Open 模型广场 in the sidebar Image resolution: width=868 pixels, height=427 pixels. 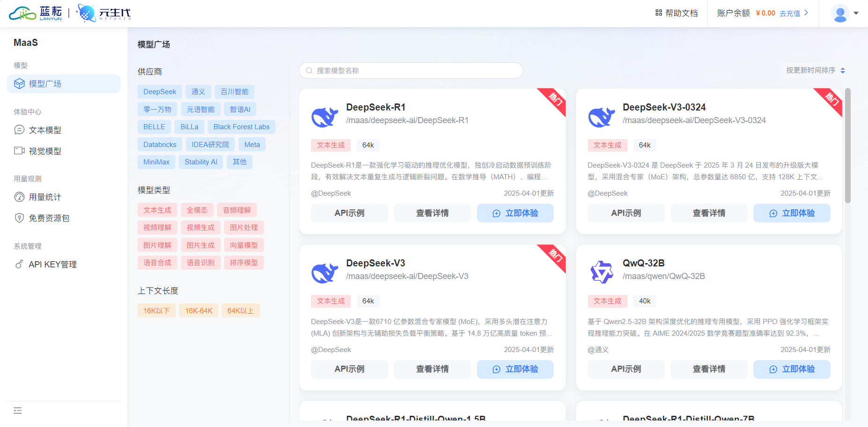[64, 84]
